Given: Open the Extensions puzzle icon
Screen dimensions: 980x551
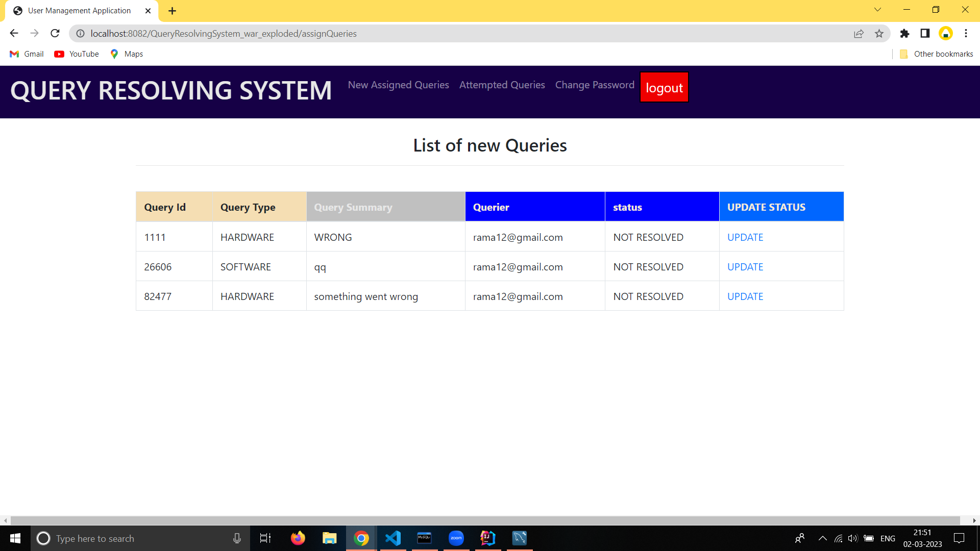Looking at the screenshot, I should point(904,34).
